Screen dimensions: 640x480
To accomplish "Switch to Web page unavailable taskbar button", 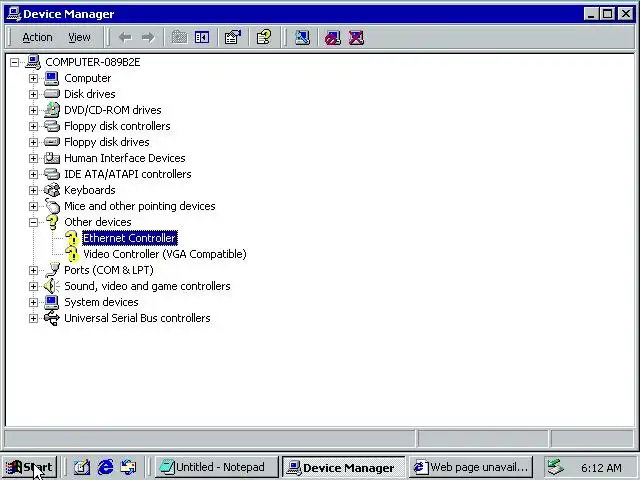I will coord(471,467).
